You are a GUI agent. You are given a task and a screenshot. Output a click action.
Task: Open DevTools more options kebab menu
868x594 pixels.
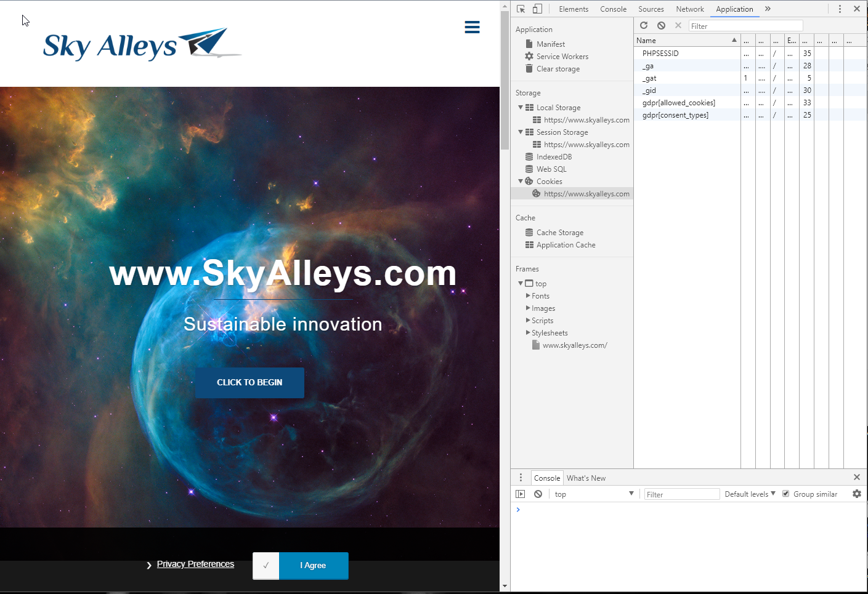tap(840, 9)
